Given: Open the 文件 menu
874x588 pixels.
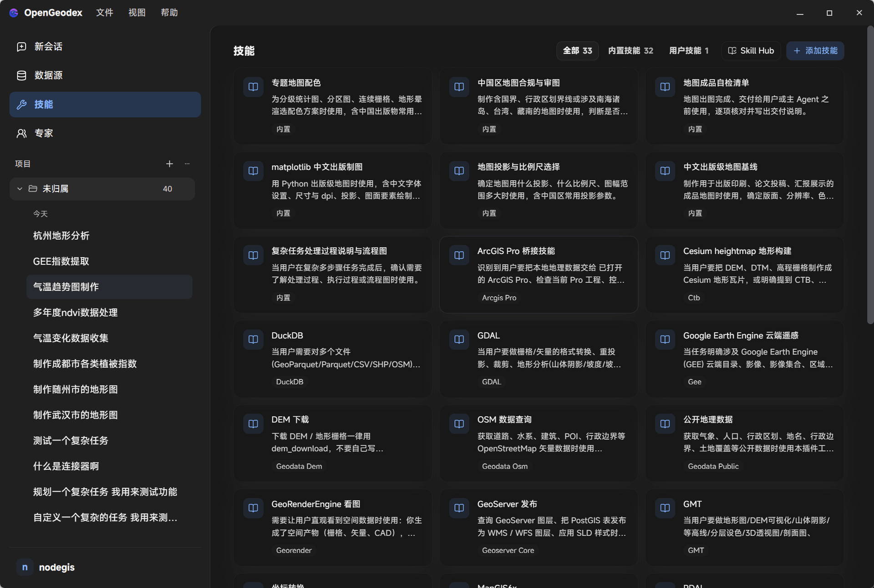Looking at the screenshot, I should tap(105, 13).
